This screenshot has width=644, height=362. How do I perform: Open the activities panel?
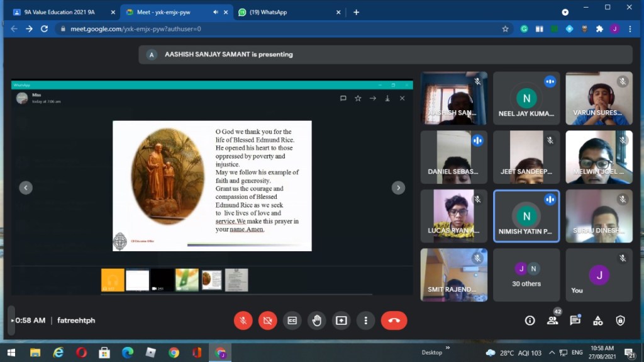click(x=597, y=320)
